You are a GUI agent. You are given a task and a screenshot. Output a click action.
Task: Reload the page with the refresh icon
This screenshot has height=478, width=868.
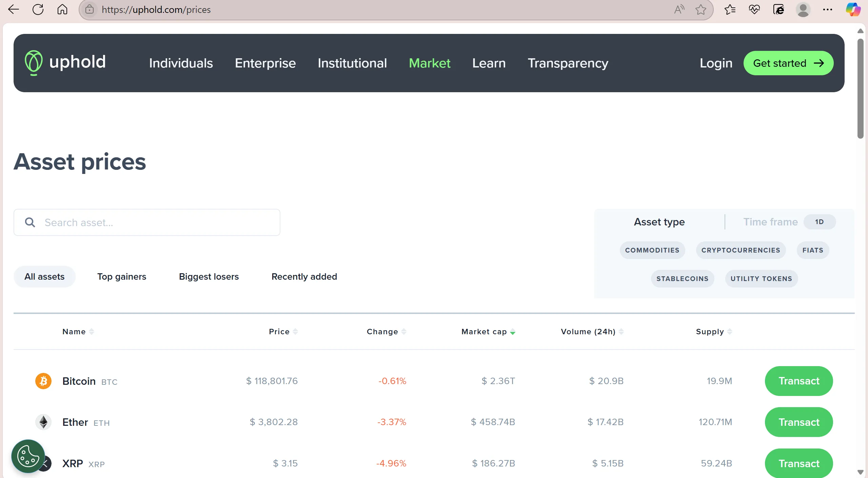(38, 9)
